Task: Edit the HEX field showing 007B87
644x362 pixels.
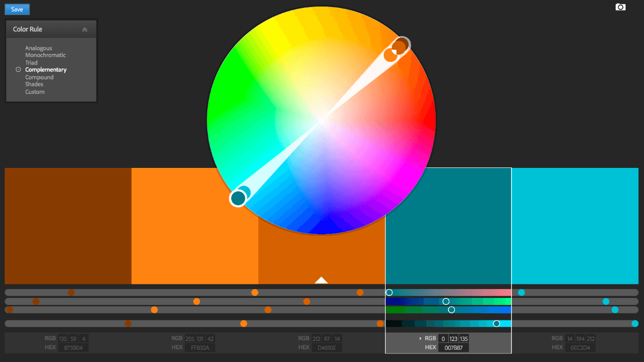Action: click(454, 348)
